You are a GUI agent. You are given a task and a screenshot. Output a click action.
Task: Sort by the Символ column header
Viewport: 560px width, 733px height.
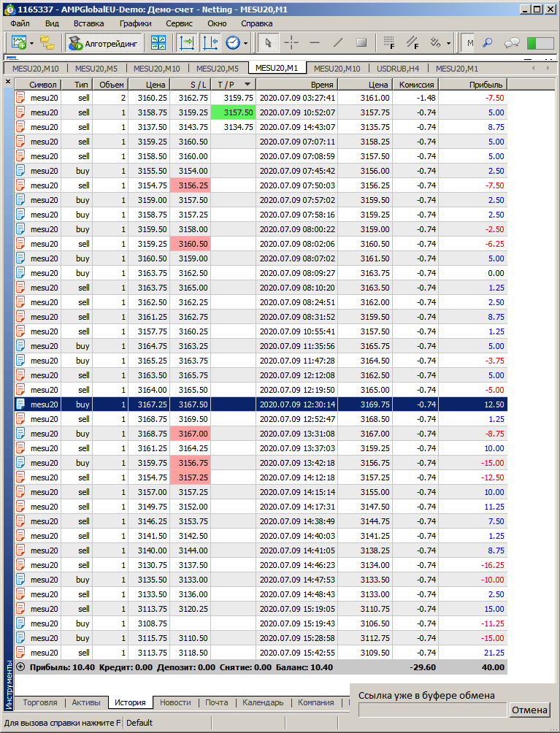tap(37, 85)
